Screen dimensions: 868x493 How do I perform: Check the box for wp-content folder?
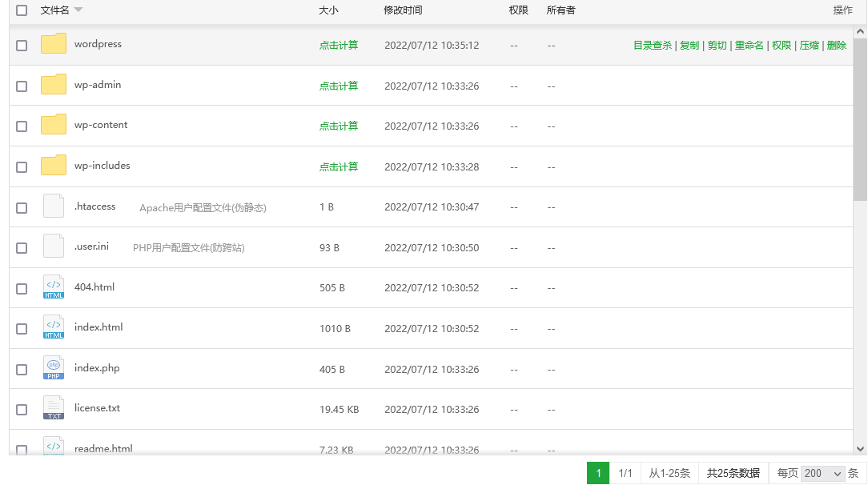[x=22, y=126]
